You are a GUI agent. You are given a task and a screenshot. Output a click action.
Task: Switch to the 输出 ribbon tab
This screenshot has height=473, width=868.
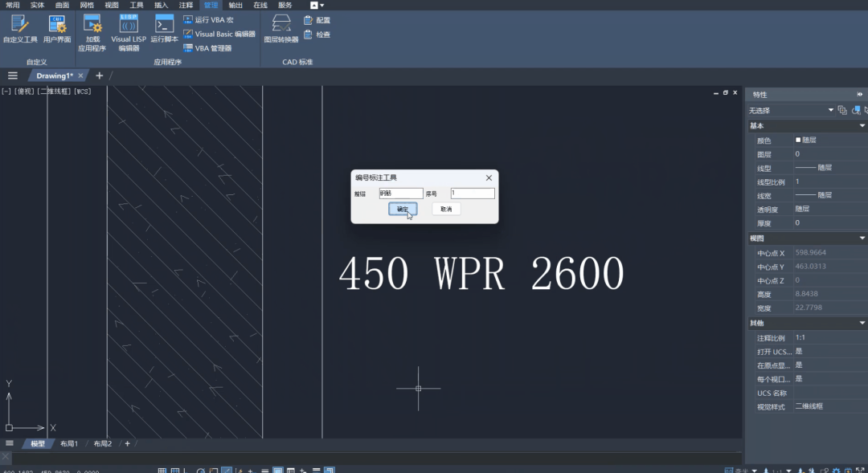[x=235, y=5]
